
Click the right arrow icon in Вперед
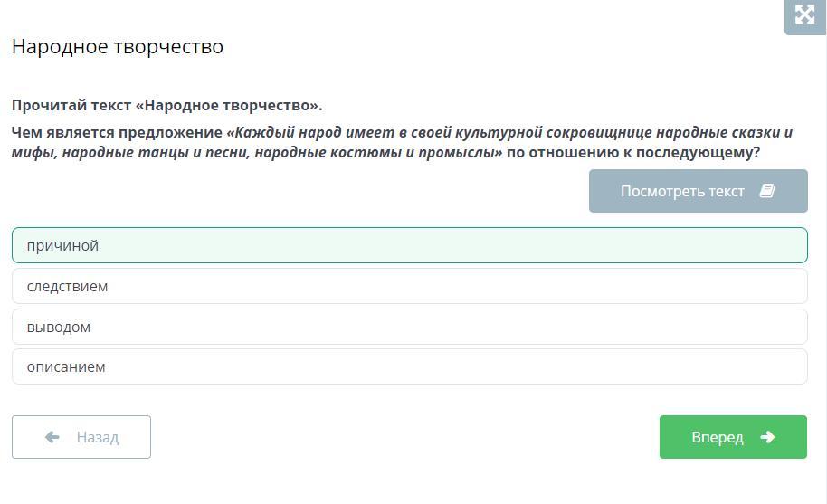(x=767, y=437)
